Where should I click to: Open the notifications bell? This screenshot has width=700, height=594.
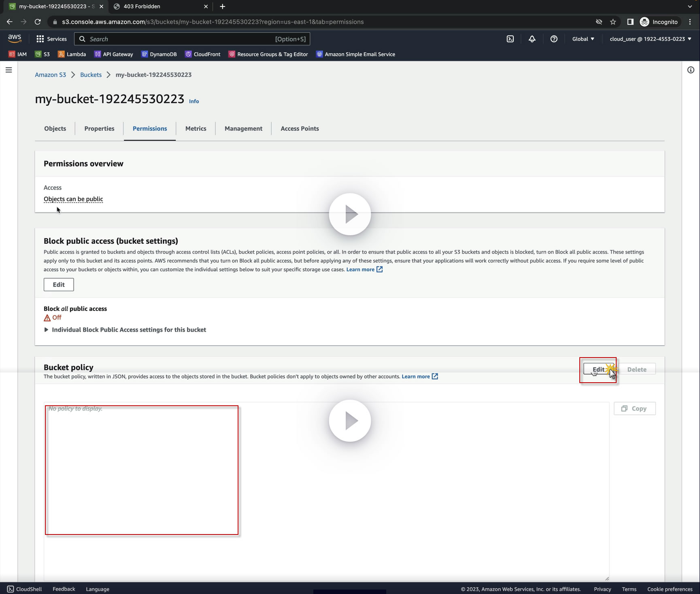532,39
